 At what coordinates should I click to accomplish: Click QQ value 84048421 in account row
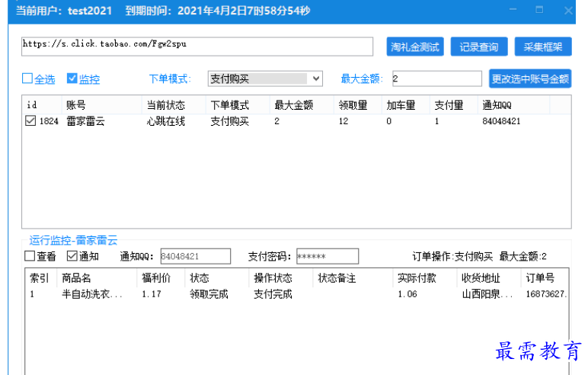coord(501,121)
